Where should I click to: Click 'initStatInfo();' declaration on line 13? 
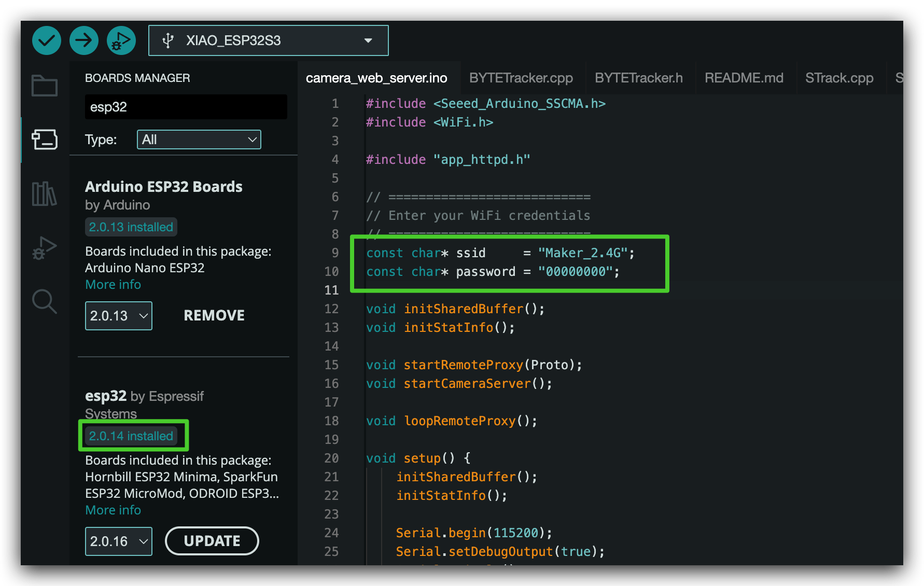point(459,328)
